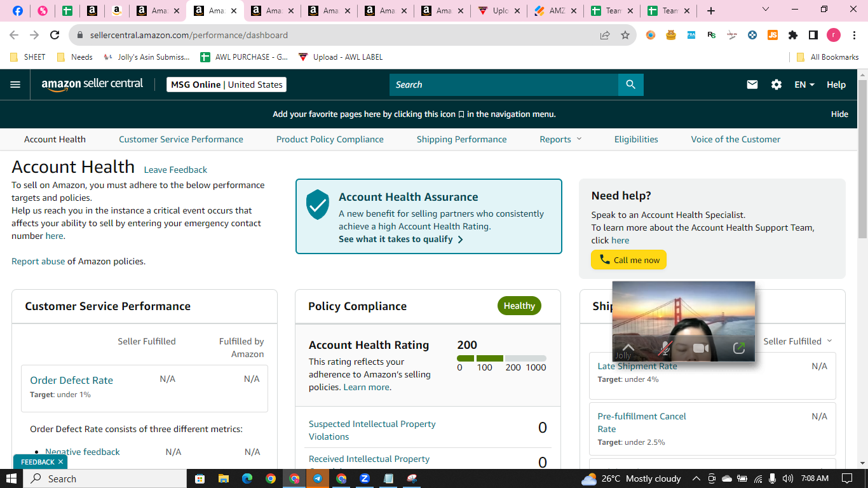Open the All Bookmarks folder
The width and height of the screenshot is (868, 488).
[x=828, y=57]
